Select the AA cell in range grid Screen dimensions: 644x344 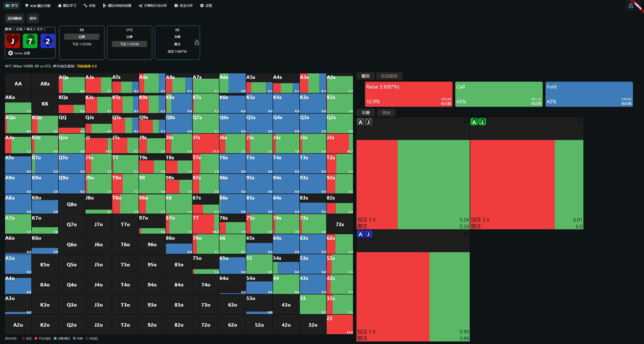18,83
